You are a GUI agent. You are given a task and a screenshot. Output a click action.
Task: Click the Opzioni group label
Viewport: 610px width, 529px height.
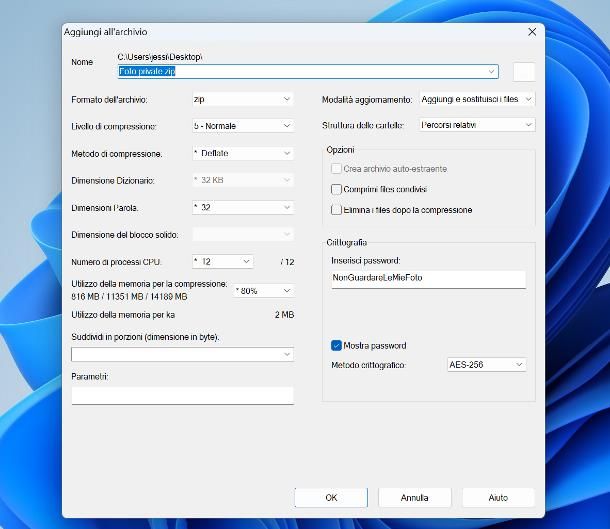click(x=340, y=150)
